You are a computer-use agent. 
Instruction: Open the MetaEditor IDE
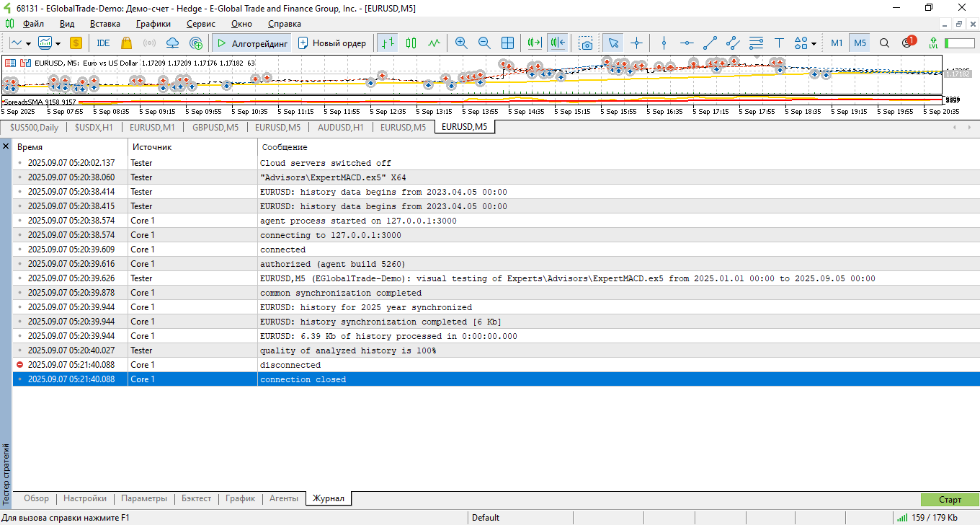(x=103, y=43)
